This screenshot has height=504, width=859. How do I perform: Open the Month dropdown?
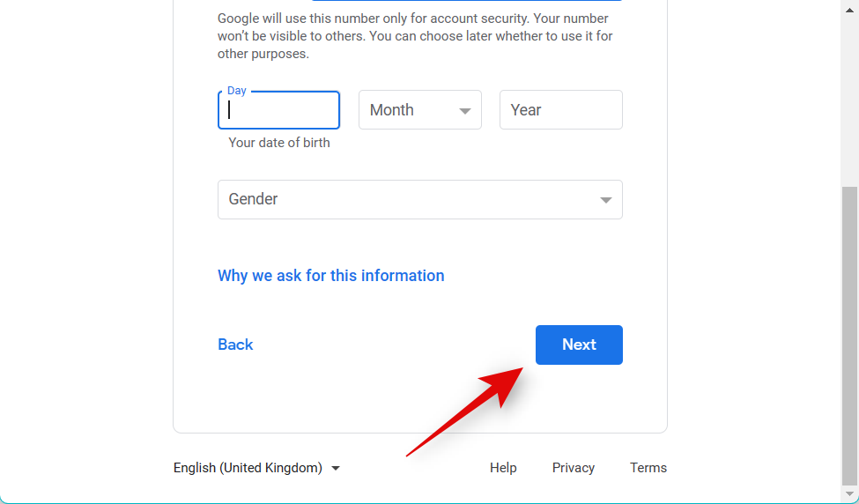click(x=419, y=110)
